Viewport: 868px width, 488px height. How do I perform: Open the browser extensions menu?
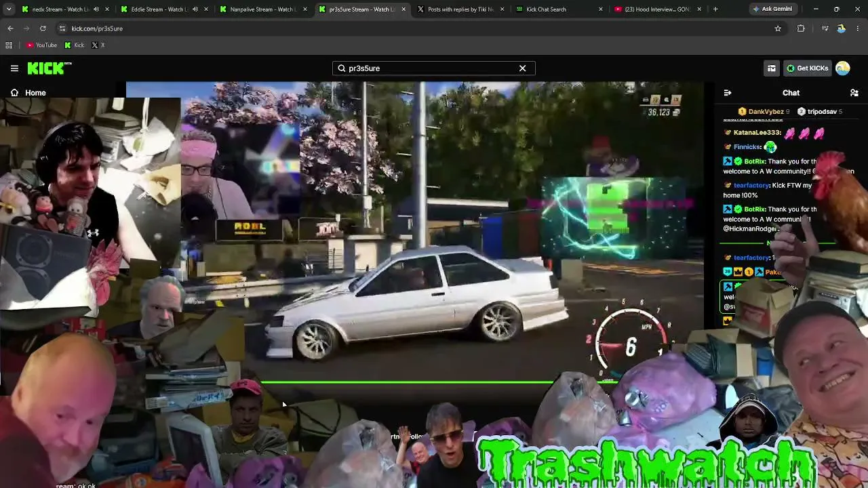coord(801,28)
